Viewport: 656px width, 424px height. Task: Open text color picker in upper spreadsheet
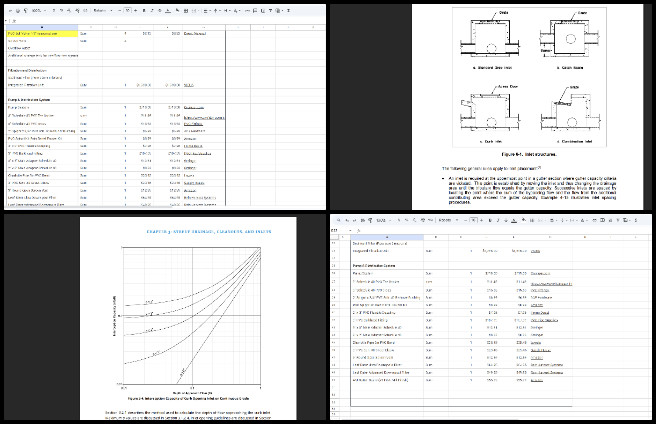coord(167,10)
